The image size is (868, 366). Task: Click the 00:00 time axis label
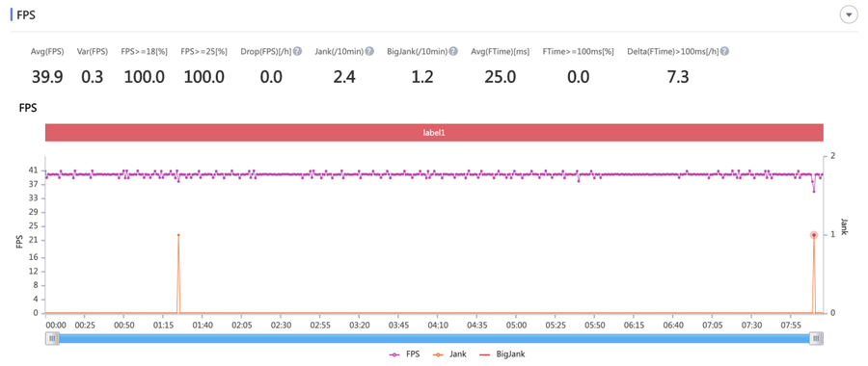tap(56, 325)
